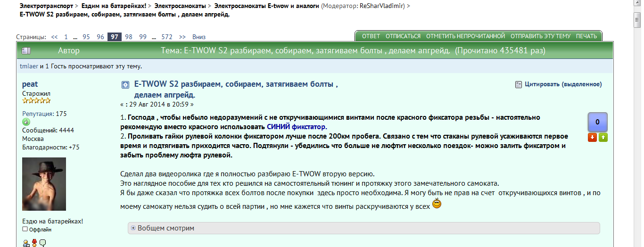Click the Оффлайн status checkbox icon
The height and width of the screenshot is (247, 644).
[x=25, y=229]
